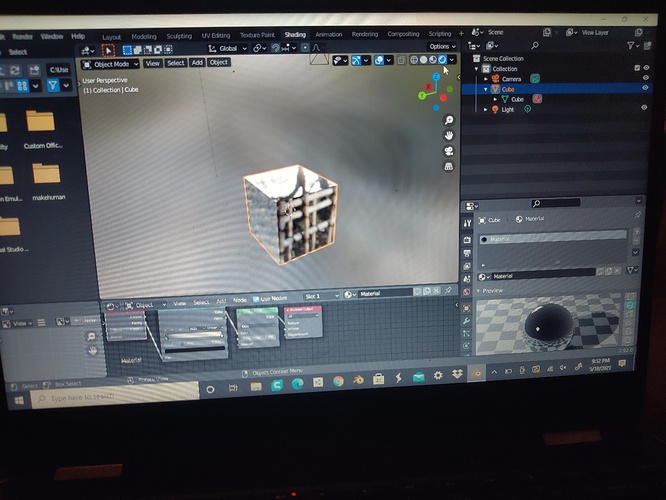Open the Shading workspace tab
The height and width of the screenshot is (500, 666).
(295, 34)
